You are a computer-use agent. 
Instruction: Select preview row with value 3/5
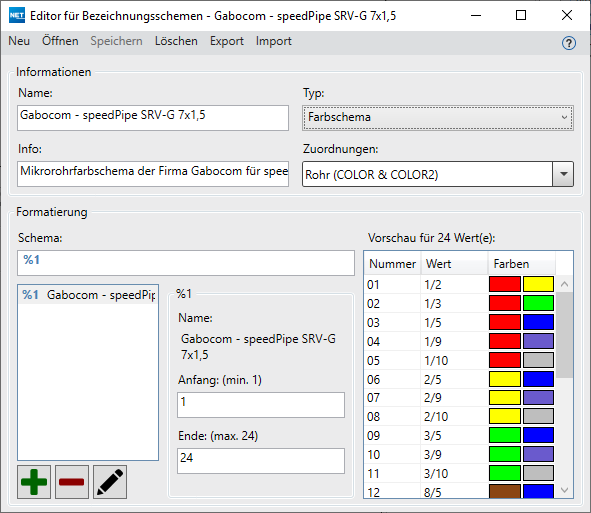(460, 435)
